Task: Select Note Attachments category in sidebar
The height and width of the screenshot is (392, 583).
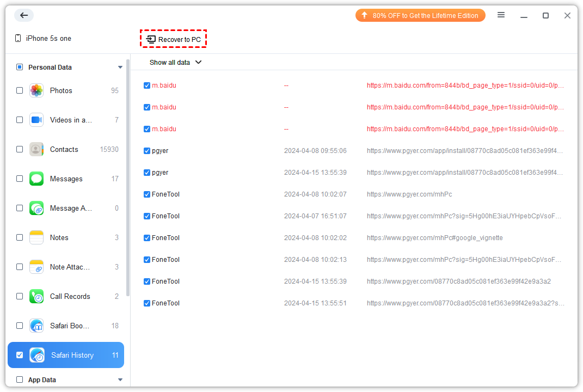Action: 71,267
